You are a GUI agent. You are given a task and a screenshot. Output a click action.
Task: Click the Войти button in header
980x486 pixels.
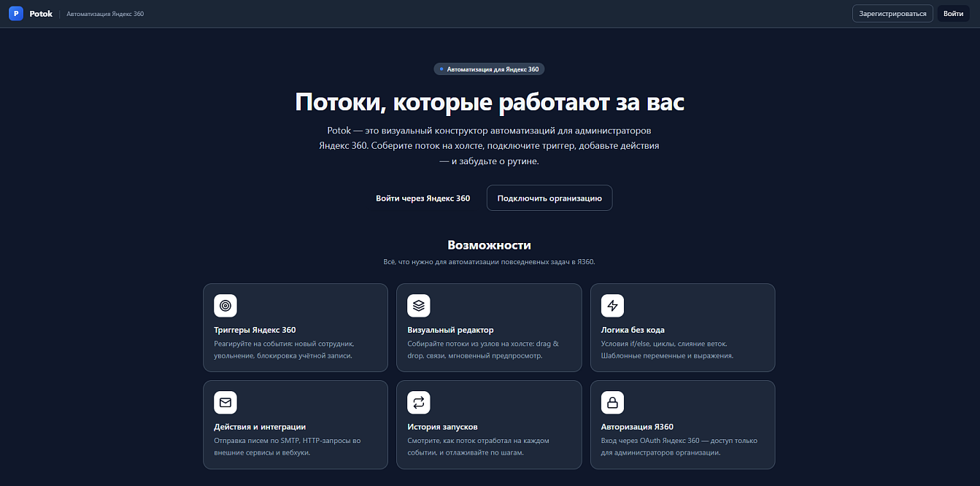[x=953, y=14]
